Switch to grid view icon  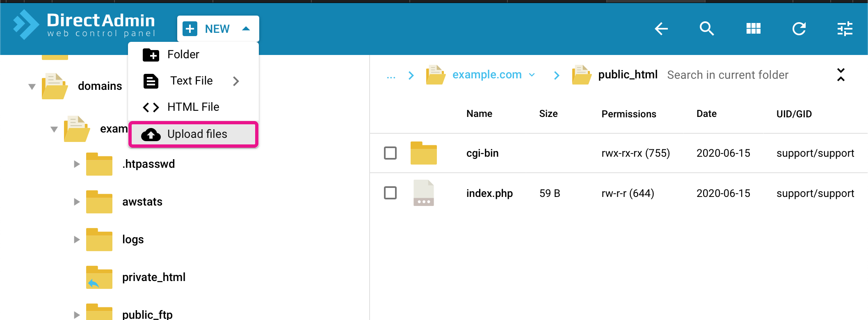click(753, 29)
